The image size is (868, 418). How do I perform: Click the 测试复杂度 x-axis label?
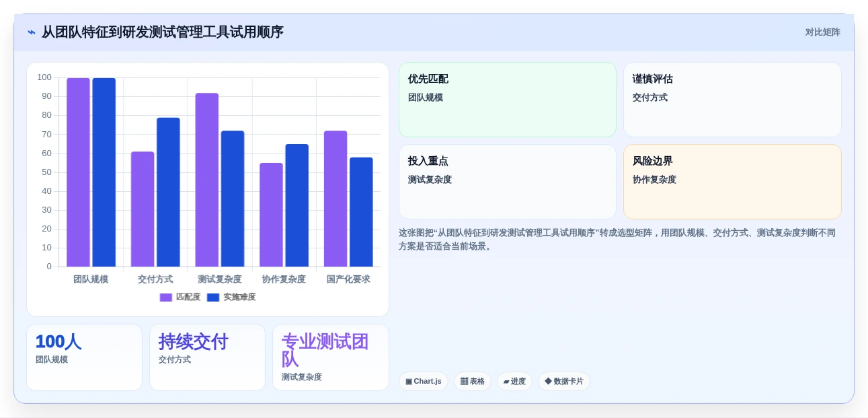[220, 279]
